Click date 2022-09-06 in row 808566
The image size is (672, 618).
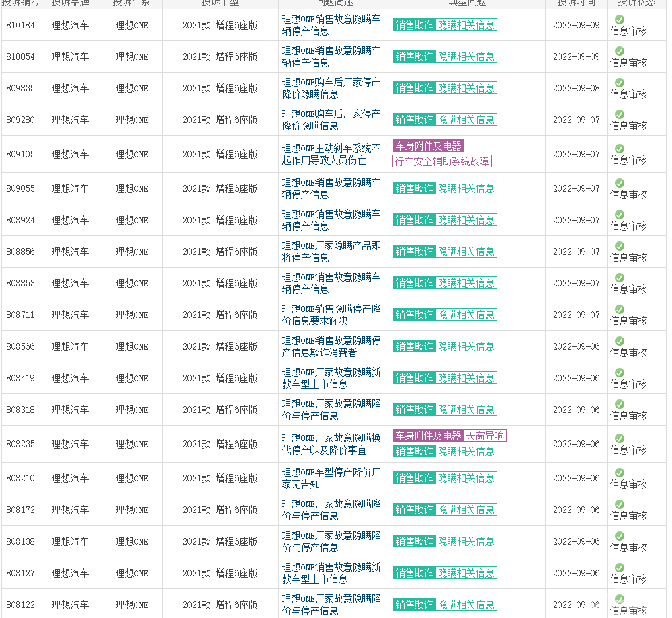pyautogui.click(x=577, y=346)
